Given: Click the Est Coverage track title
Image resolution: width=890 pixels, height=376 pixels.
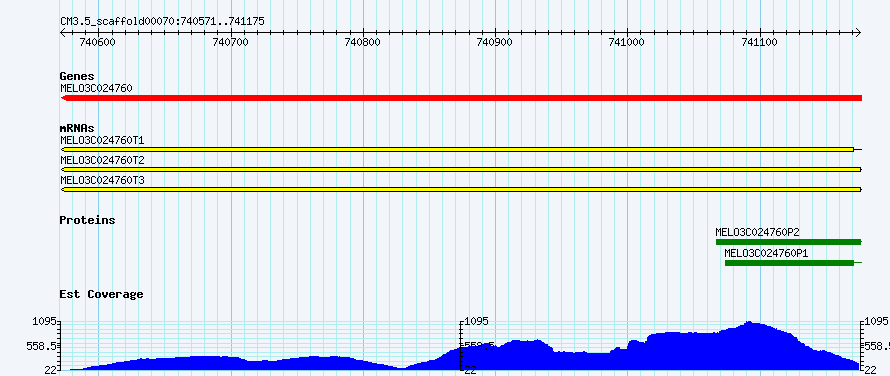Looking at the screenshot, I should (101, 294).
